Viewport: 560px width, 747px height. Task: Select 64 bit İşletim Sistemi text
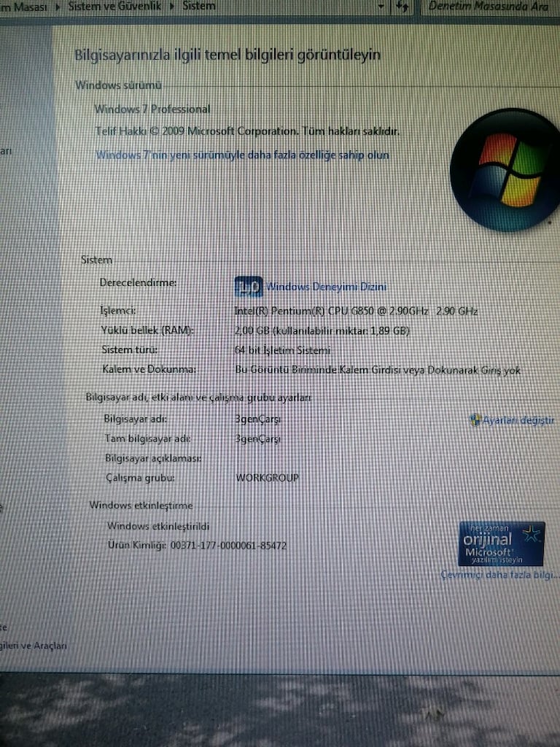282,350
